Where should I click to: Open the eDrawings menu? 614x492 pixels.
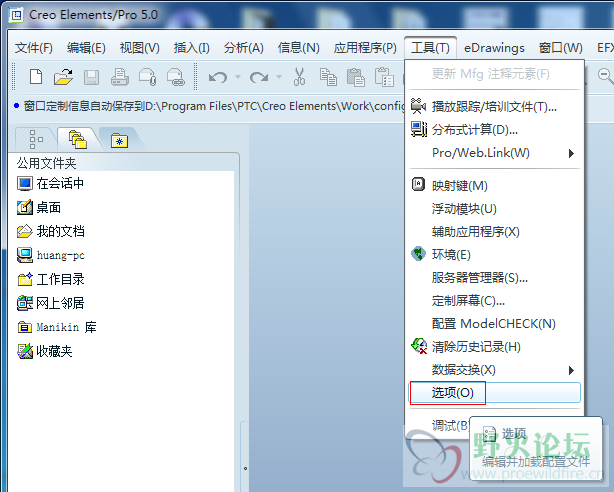pyautogui.click(x=494, y=48)
